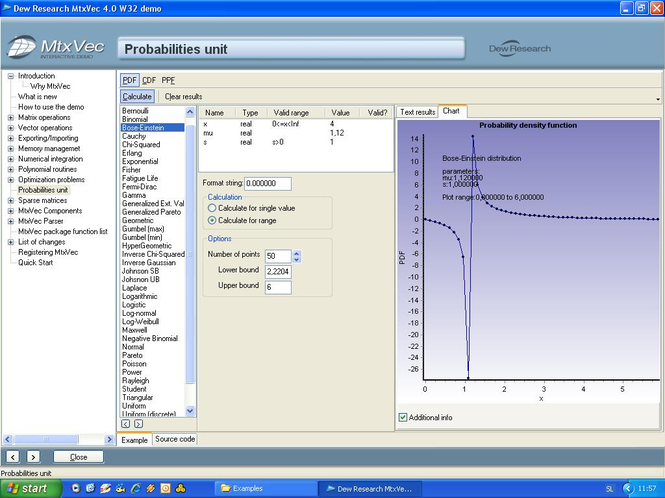Image resolution: width=665 pixels, height=498 pixels.
Task: Click tree panel scroll right arrow
Action: tap(109, 439)
